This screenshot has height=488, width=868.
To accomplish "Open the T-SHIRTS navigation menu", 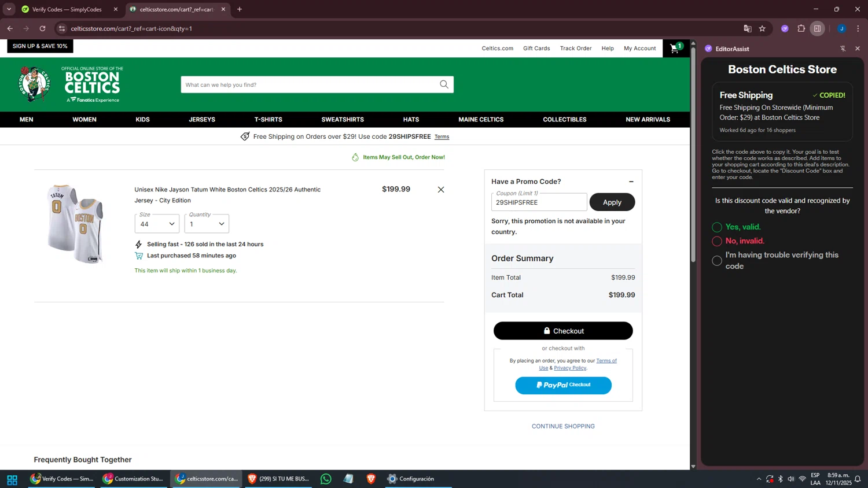I will coord(269,120).
